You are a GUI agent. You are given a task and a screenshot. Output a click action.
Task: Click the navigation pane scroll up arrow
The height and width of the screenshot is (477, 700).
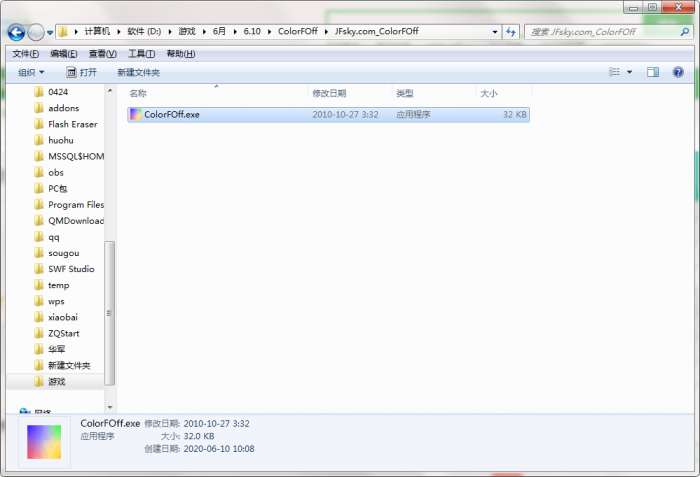[110, 91]
